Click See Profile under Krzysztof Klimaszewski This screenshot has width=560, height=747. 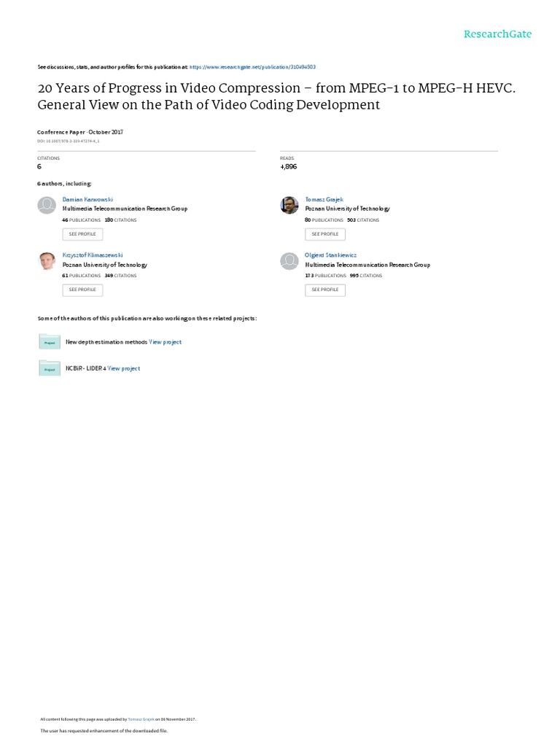click(82, 290)
